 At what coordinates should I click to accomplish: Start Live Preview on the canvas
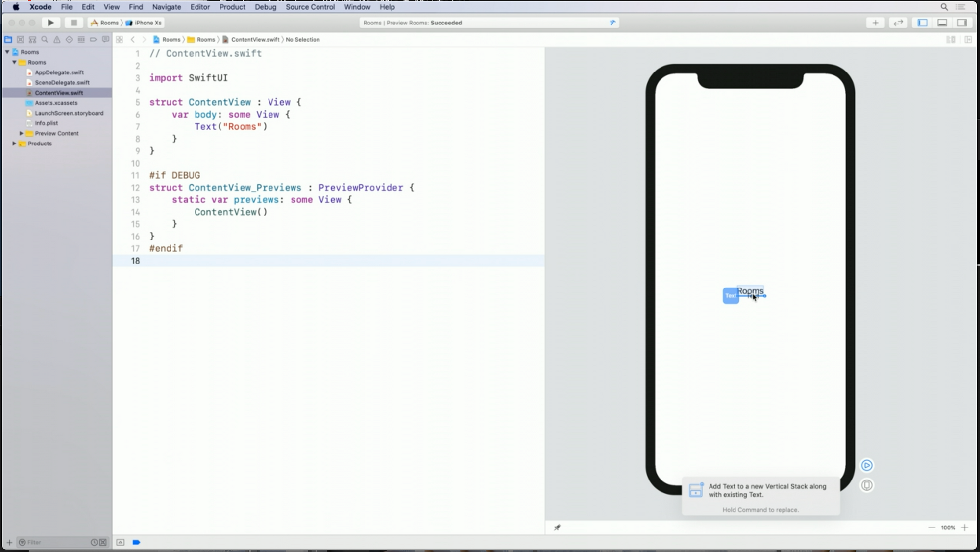tap(866, 465)
